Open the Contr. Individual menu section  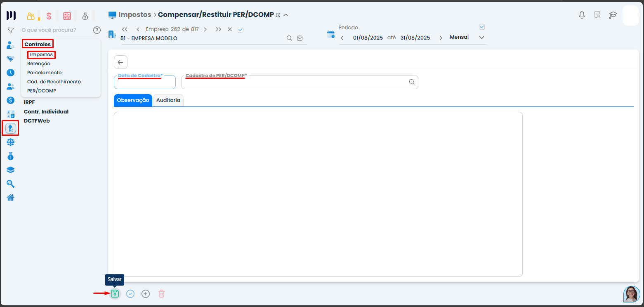46,111
